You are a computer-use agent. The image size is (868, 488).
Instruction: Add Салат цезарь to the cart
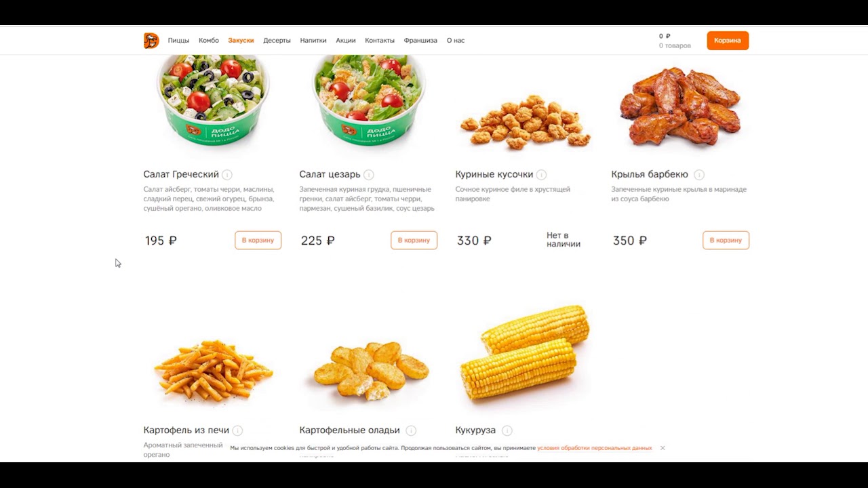[414, 240]
